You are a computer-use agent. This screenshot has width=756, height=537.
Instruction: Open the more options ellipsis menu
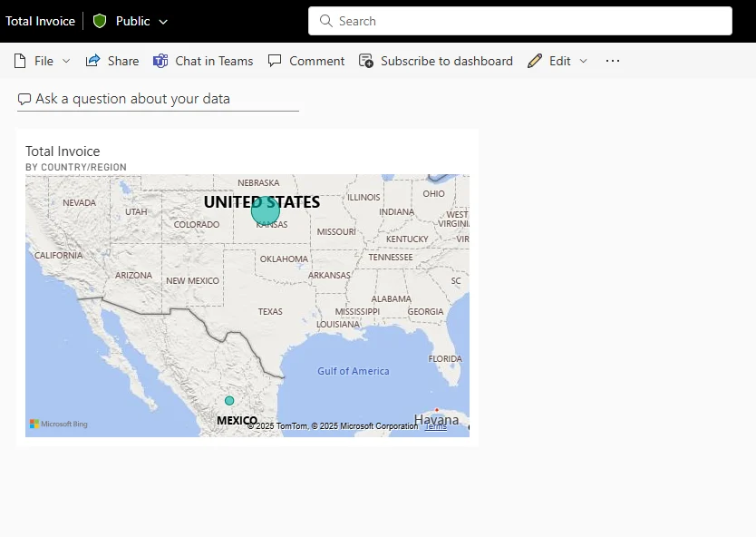[x=612, y=61]
